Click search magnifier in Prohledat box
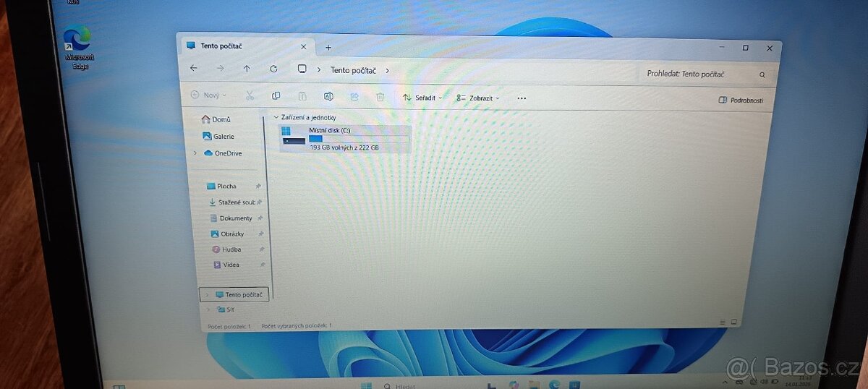Screen dimensions: 868x389 click(762, 74)
